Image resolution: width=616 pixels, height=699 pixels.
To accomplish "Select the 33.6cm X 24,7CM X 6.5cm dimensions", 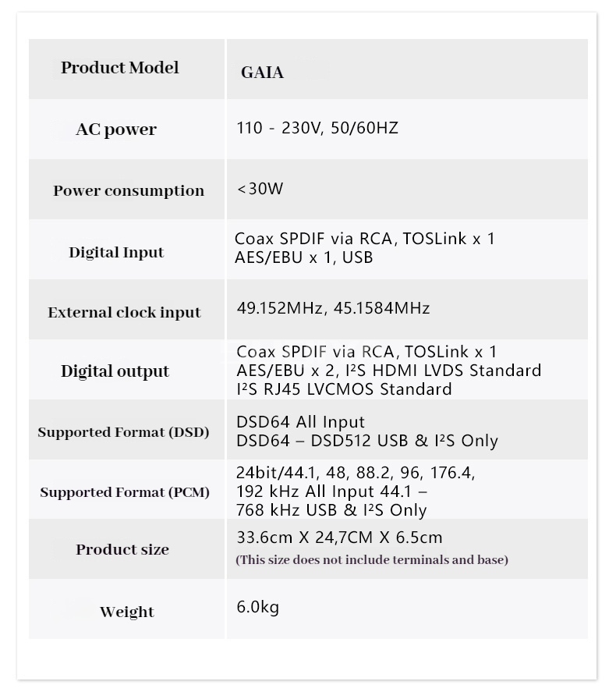I will click(339, 538).
